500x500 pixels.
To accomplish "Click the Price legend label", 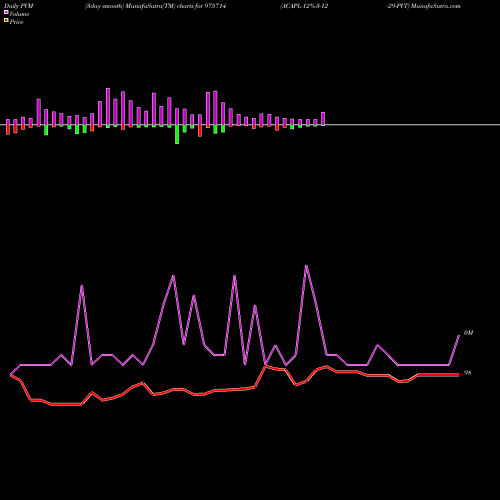I will pos(16,22).
